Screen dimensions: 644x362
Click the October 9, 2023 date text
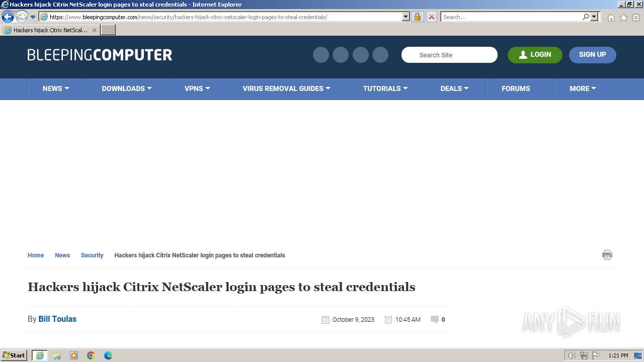coord(353,320)
